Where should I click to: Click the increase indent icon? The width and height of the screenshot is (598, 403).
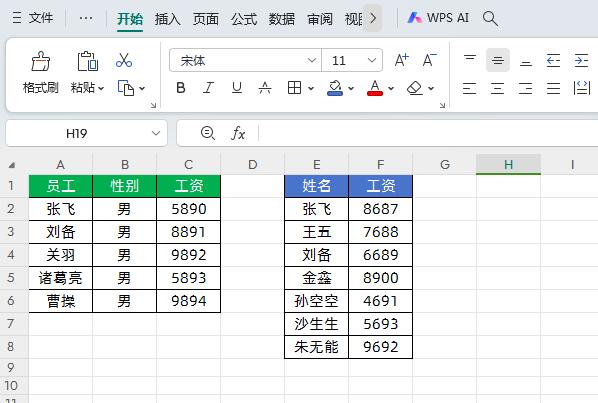581,60
